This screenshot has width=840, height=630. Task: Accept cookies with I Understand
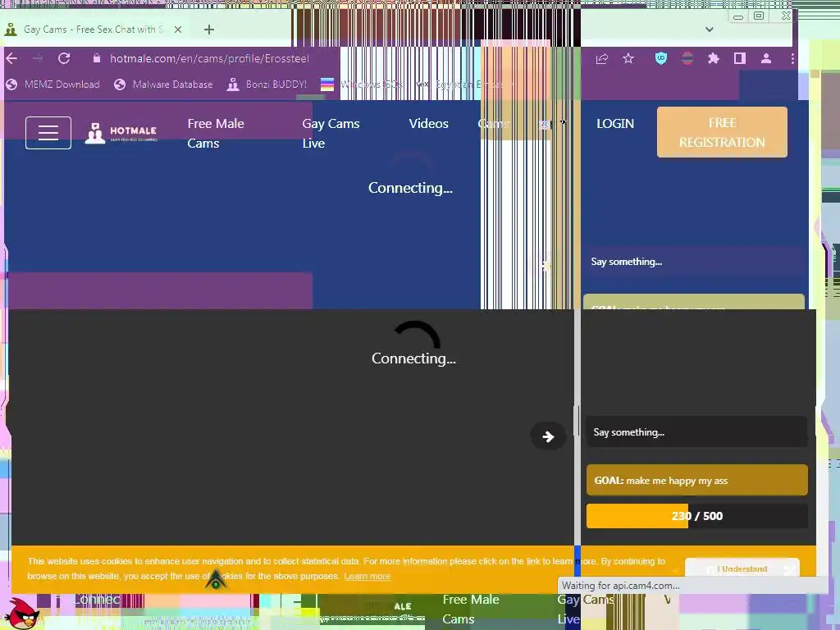(x=742, y=568)
